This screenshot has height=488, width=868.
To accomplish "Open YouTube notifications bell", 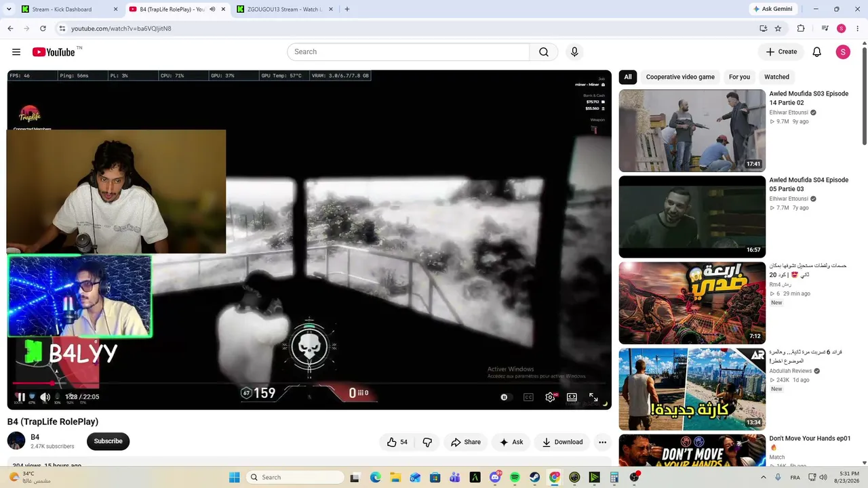I will pyautogui.click(x=817, y=52).
